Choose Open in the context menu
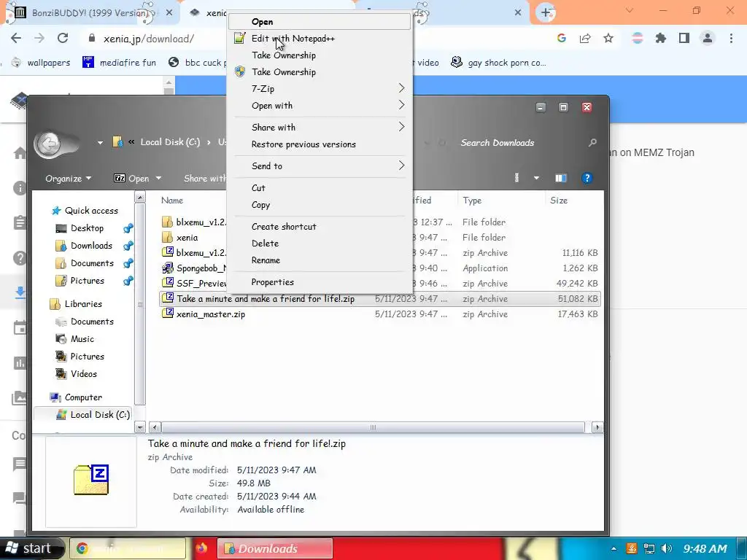Viewport: 747px width, 560px height. [320, 21]
